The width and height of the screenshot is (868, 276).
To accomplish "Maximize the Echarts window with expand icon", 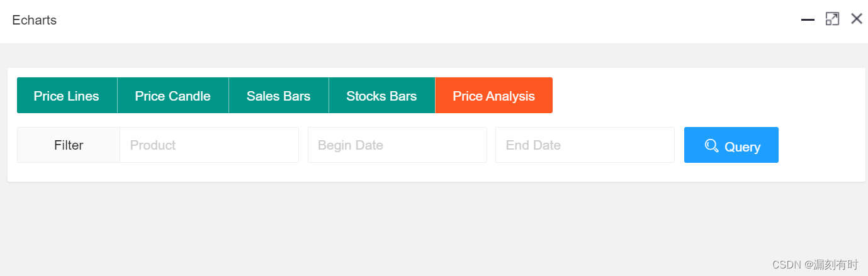I will [832, 19].
